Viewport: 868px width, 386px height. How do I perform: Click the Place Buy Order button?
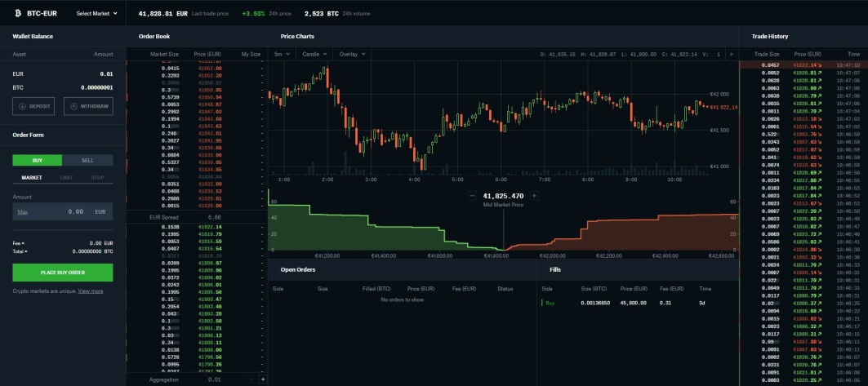63,273
